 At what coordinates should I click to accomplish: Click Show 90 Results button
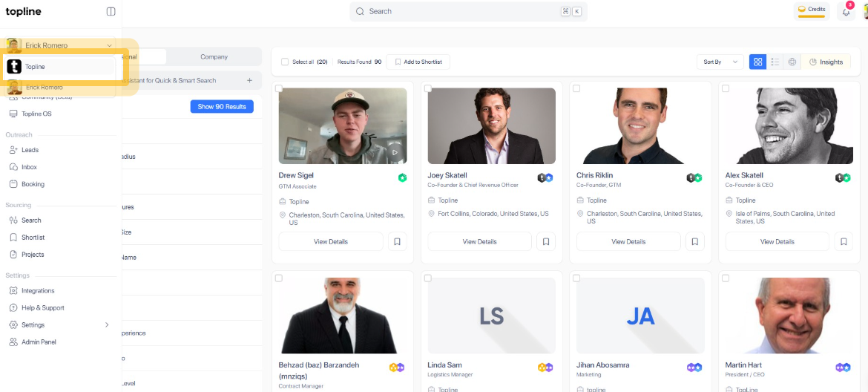222,106
